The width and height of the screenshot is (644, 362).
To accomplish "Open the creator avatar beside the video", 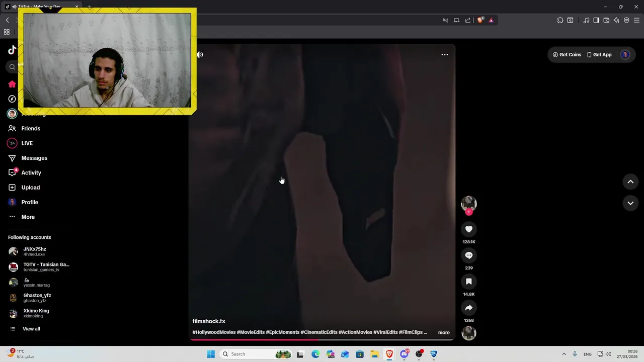I will [469, 203].
